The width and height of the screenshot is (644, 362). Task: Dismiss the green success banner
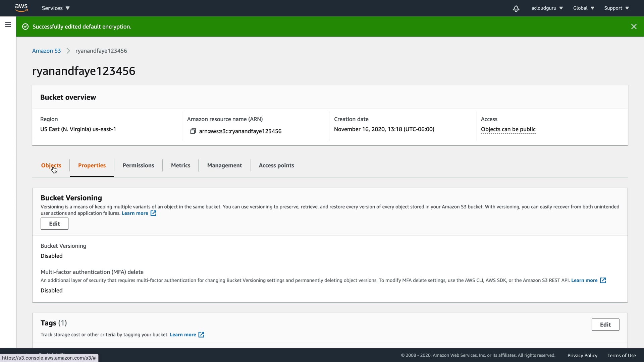click(634, 26)
